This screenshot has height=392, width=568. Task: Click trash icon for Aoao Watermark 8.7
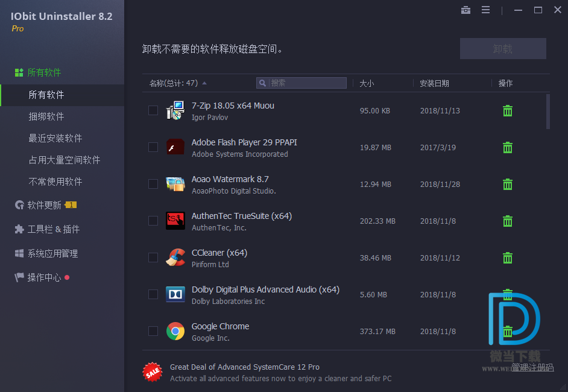pyautogui.click(x=508, y=185)
